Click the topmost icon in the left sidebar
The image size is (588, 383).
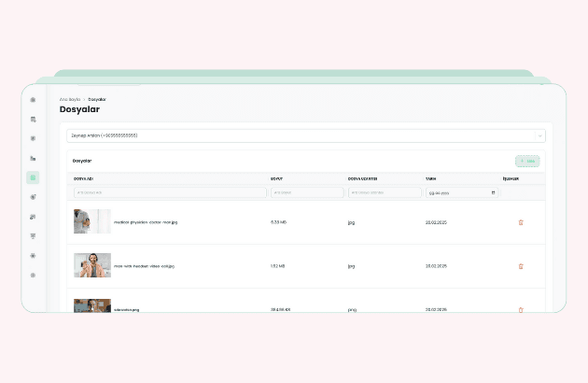[x=33, y=100]
